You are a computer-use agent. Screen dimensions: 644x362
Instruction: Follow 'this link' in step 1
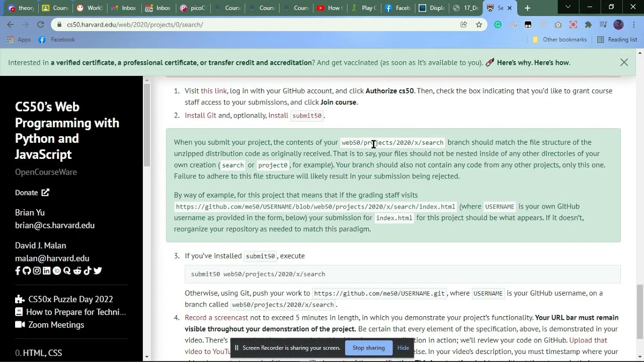click(x=214, y=91)
